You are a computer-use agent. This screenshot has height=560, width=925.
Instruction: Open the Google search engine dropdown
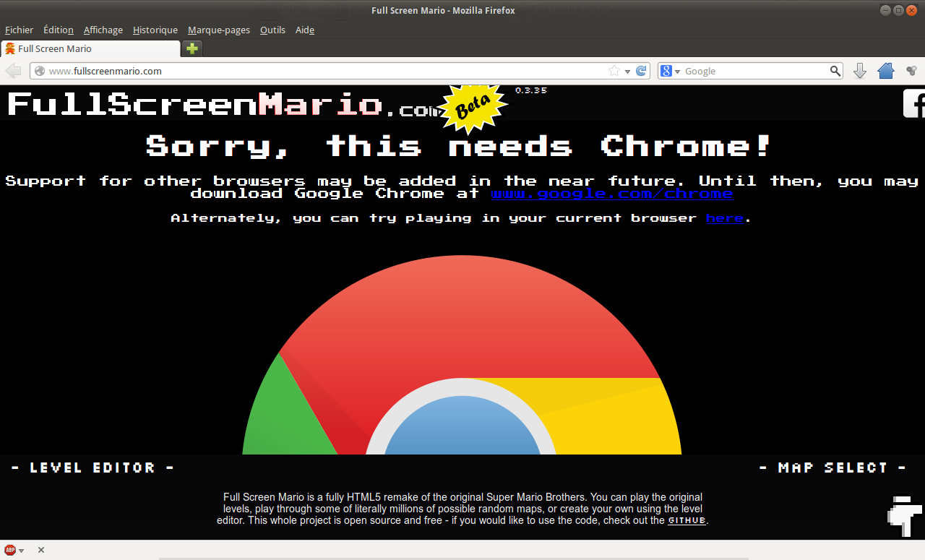(x=671, y=71)
